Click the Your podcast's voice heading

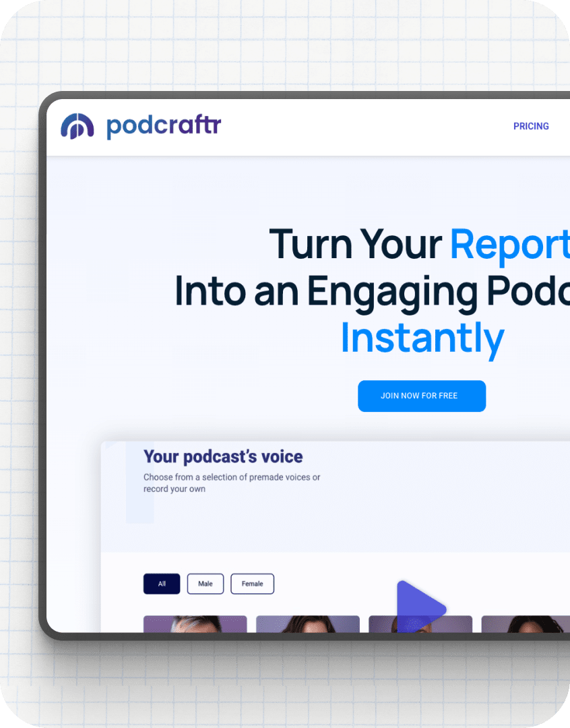pyautogui.click(x=222, y=456)
